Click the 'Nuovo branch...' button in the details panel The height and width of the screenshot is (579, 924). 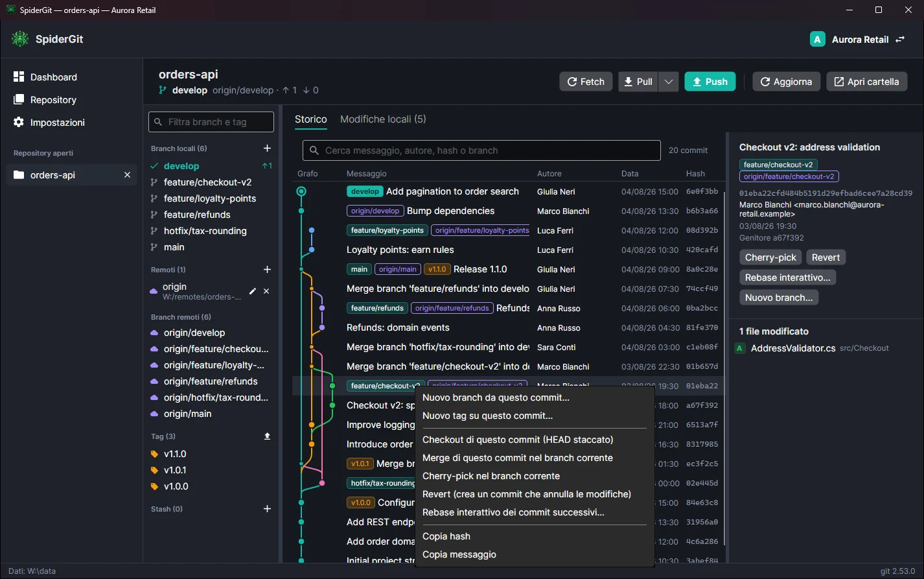click(779, 298)
